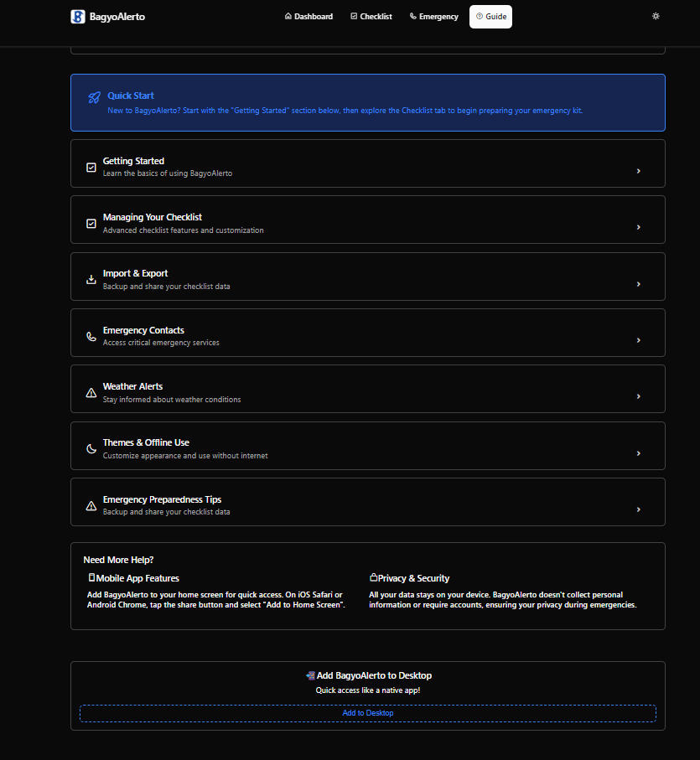Click 'Customize appearance and use without internet' text
700x760 pixels.
(x=185, y=456)
